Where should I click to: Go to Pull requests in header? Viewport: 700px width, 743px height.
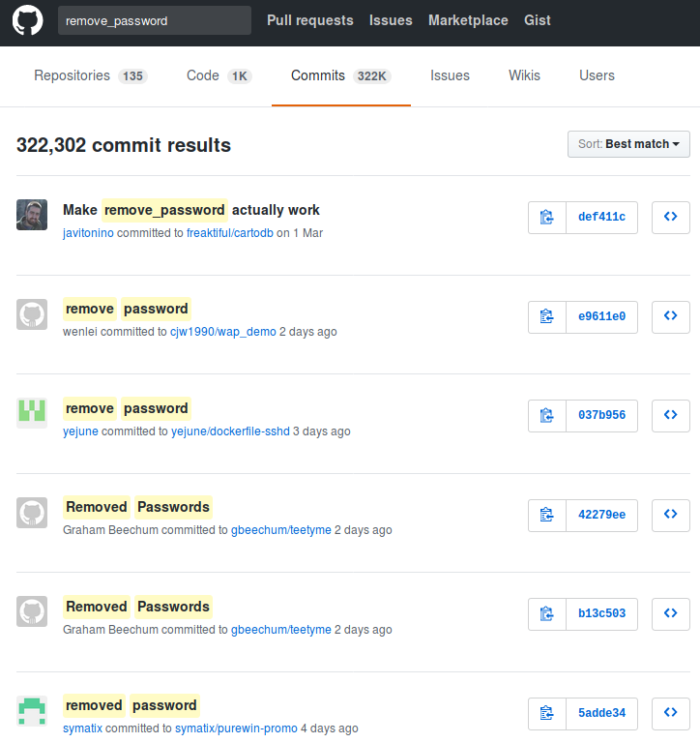point(309,20)
